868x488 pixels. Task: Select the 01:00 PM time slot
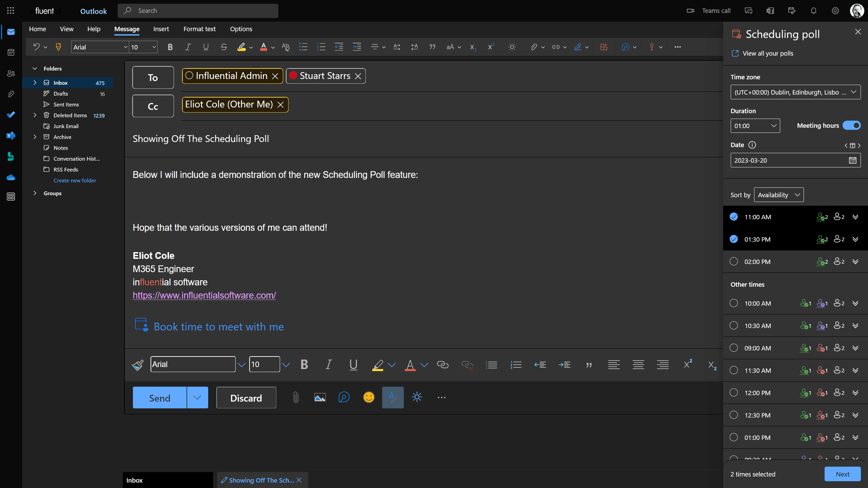pyautogui.click(x=733, y=438)
